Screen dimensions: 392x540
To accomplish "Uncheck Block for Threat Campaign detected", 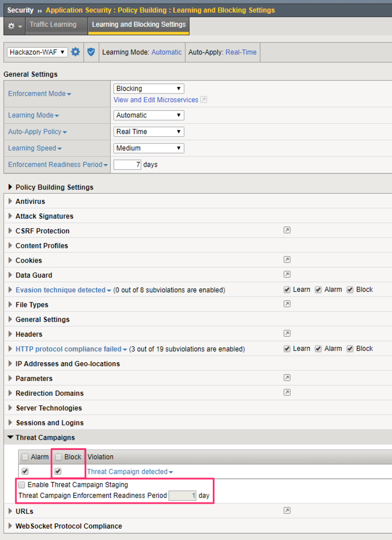I will pyautogui.click(x=58, y=471).
